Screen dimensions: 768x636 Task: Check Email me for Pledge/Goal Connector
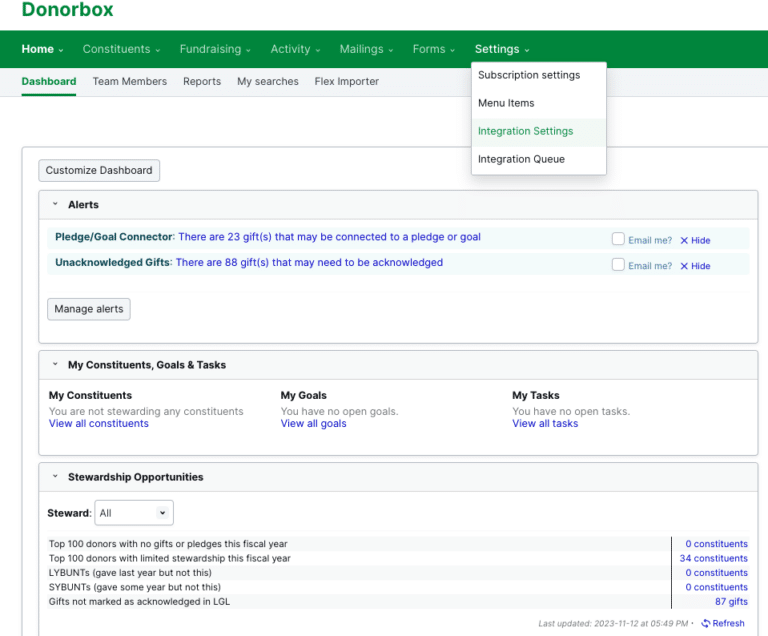tap(618, 239)
